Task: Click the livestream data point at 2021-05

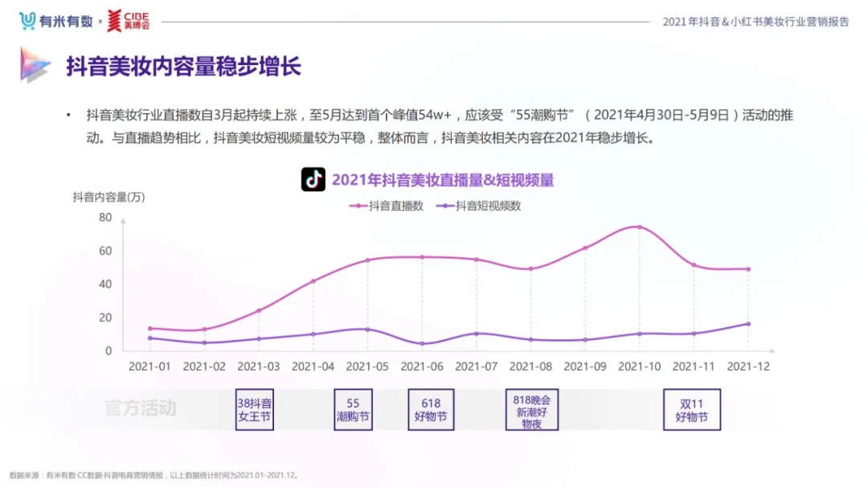Action: click(x=367, y=260)
